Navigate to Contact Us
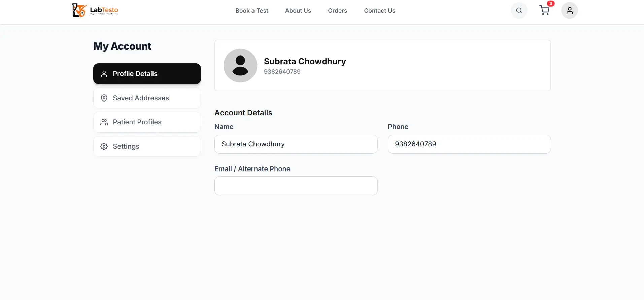 [379, 11]
